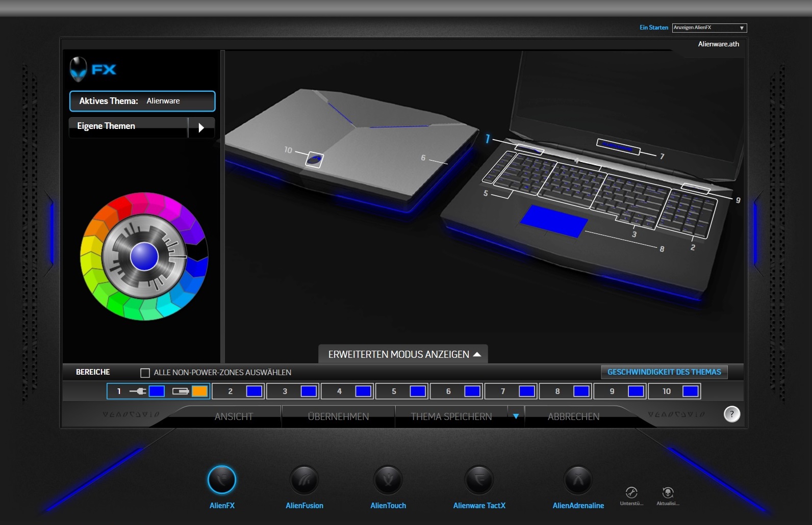Select zone 1 battery orange swatch
The width and height of the screenshot is (812, 525).
click(x=199, y=391)
